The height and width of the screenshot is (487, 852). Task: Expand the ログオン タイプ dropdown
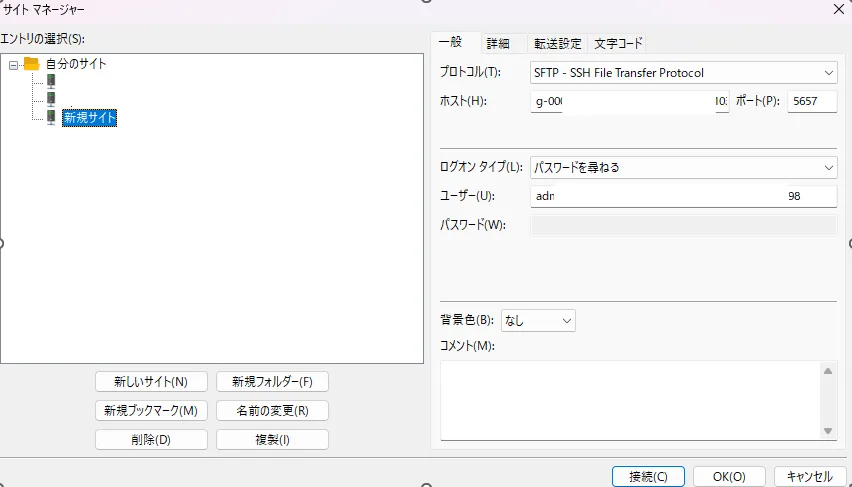click(683, 167)
